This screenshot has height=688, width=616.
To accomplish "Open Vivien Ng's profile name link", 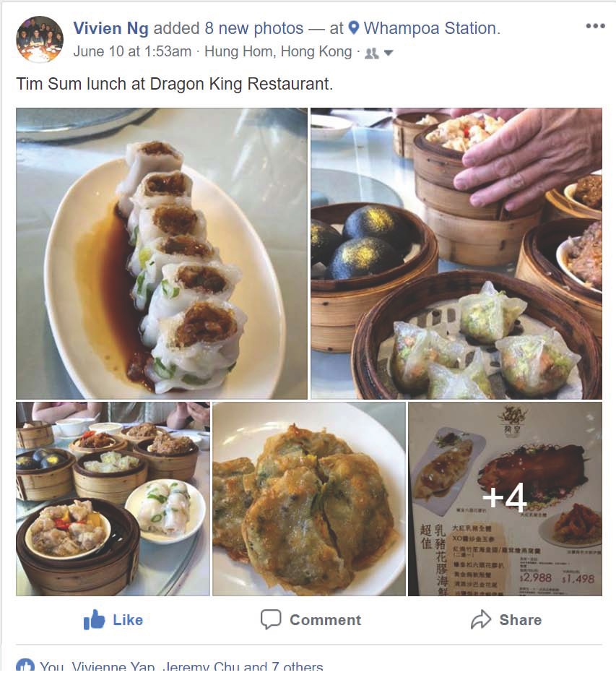I will [111, 28].
